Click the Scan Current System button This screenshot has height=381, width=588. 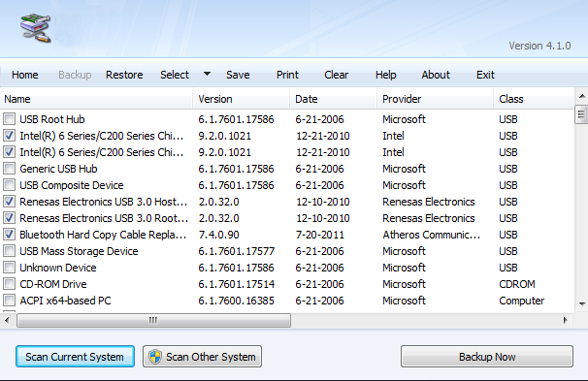75,357
